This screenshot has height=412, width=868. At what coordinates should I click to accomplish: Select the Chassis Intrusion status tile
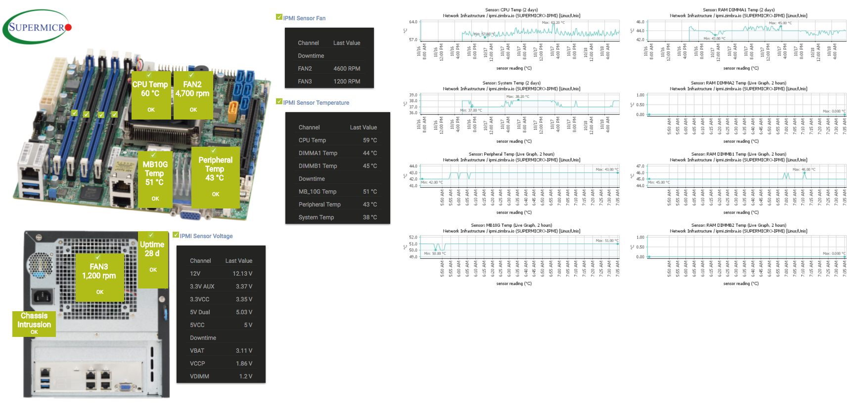point(34,324)
